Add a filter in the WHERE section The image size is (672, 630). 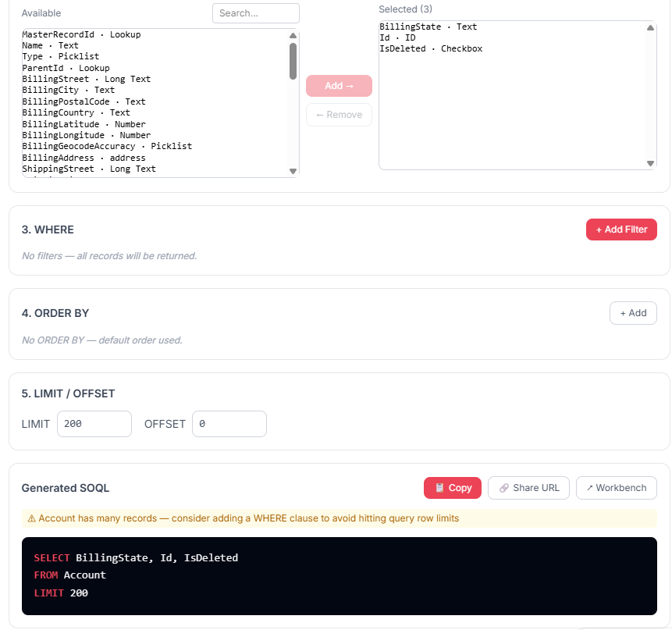coord(621,229)
